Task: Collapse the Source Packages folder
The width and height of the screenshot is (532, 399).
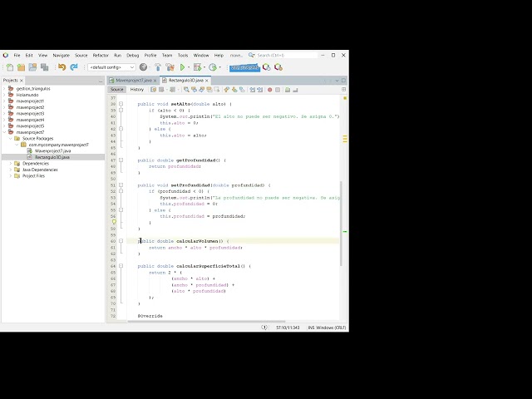Action: pyautogui.click(x=11, y=139)
